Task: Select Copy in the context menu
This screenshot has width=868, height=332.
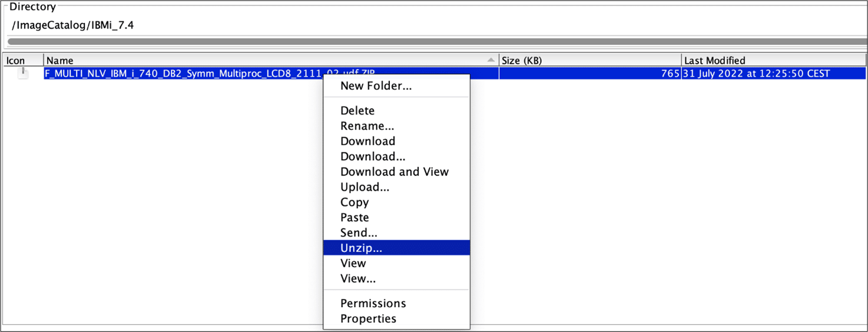Action: coord(355,202)
